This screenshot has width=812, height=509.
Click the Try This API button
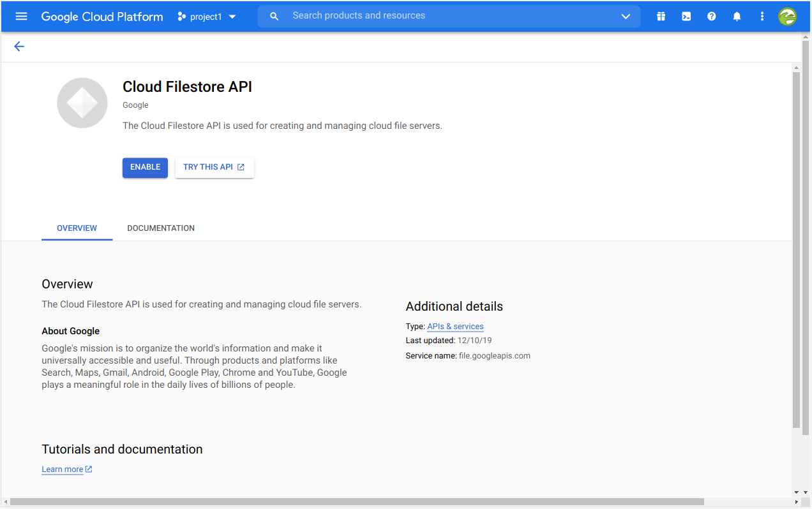(214, 168)
